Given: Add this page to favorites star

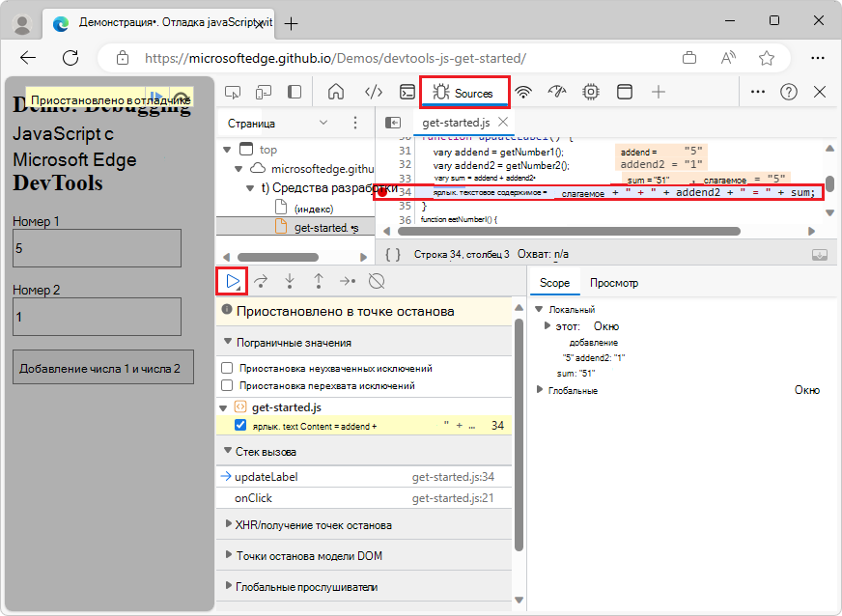Looking at the screenshot, I should pyautogui.click(x=767, y=58).
